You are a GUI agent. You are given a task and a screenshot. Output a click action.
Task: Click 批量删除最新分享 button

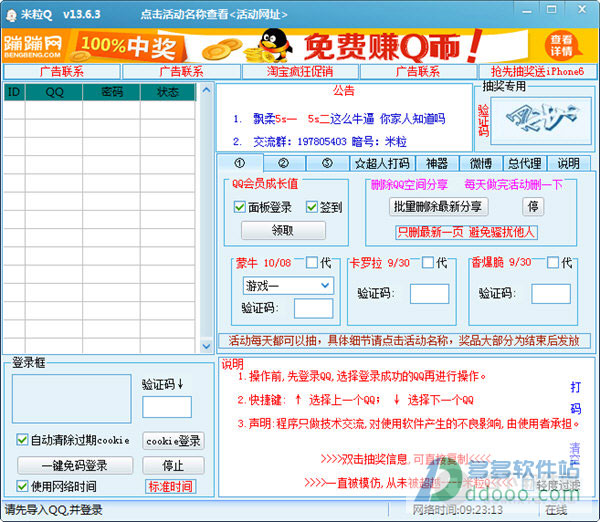tap(438, 207)
